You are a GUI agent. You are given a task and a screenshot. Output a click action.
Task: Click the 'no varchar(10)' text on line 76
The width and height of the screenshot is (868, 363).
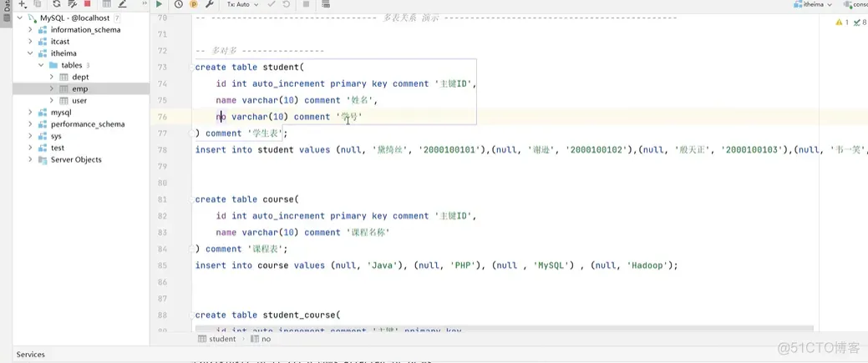[252, 117]
